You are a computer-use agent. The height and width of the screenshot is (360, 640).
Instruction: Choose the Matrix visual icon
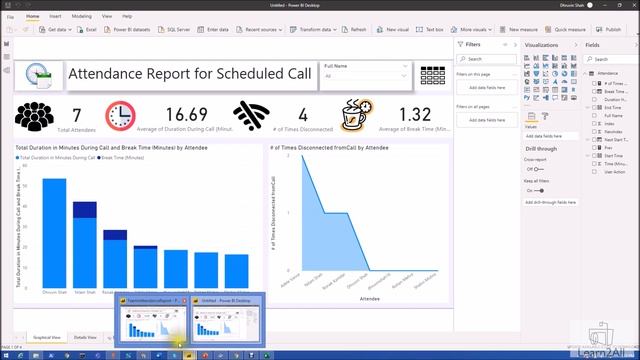564,90
